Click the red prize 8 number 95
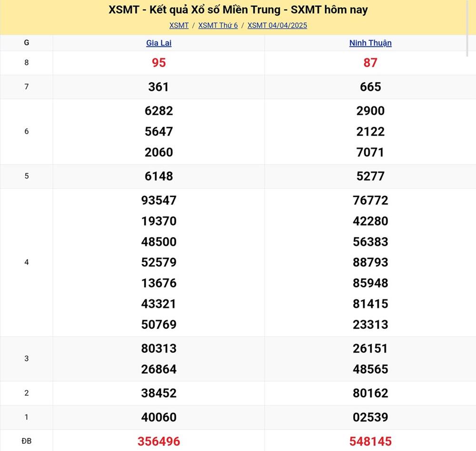Image resolution: width=476 pixels, height=451 pixels. 159,63
